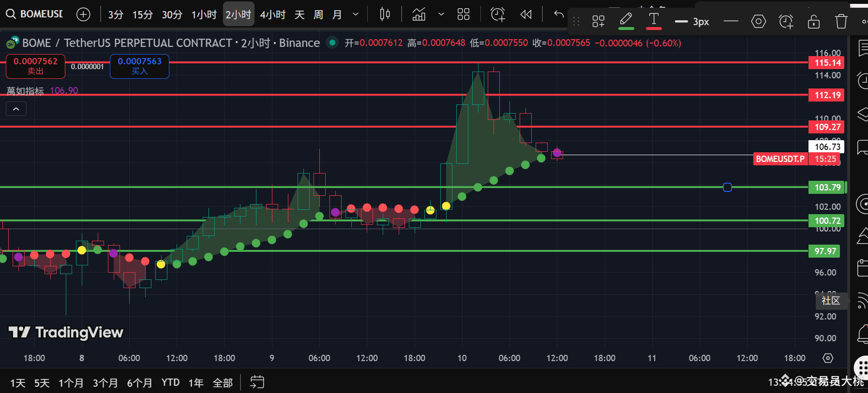Open the calendar sidebar icon

coord(863,267)
